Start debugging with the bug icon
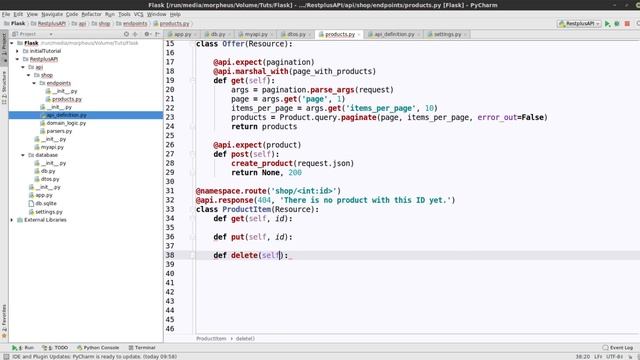 coord(617,24)
